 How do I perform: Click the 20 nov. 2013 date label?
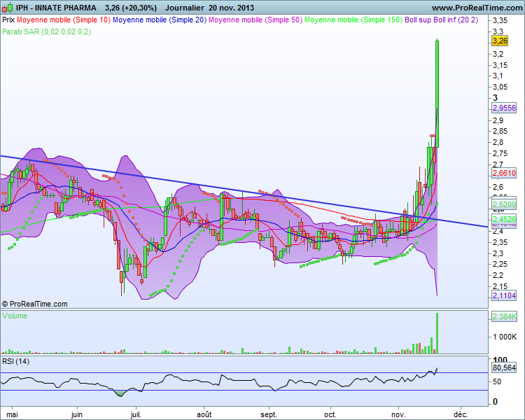[231, 8]
